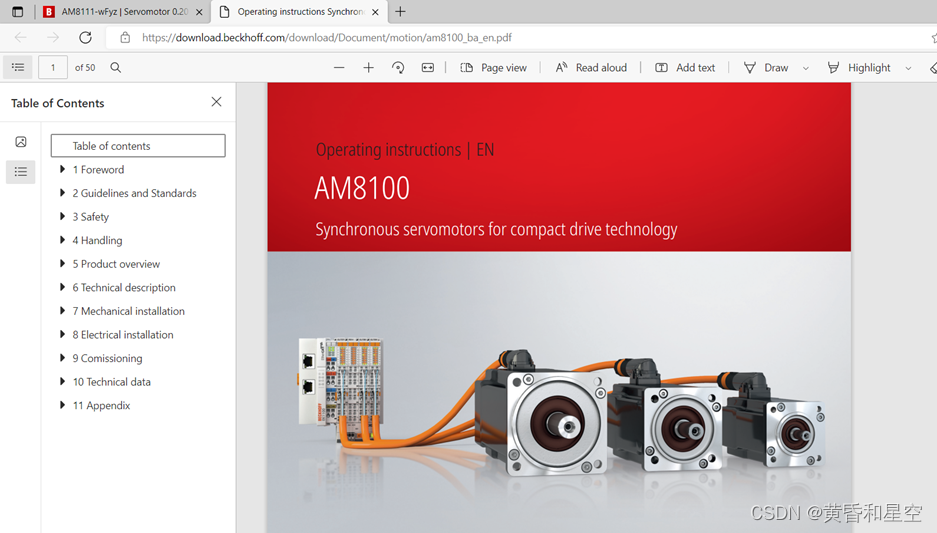
Task: Expand the 2 Guidelines and Standards section
Action: coord(62,192)
